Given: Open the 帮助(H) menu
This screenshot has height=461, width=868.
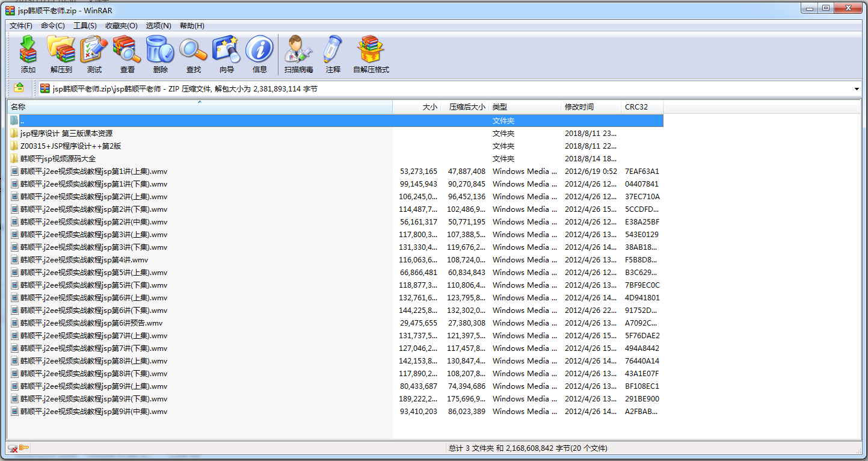Looking at the screenshot, I should tap(192, 26).
